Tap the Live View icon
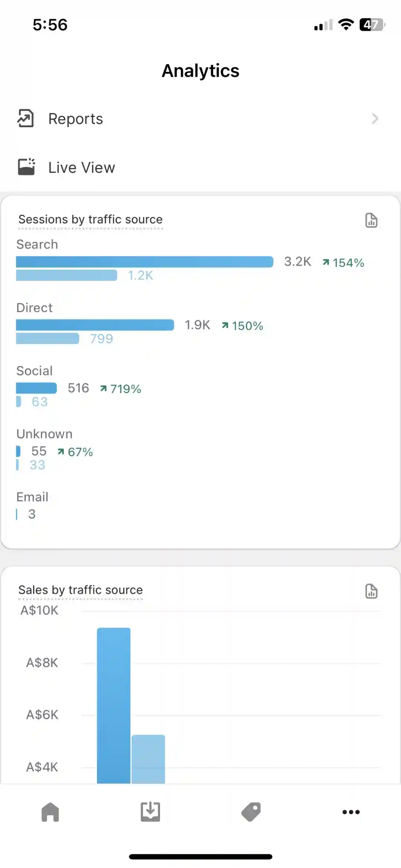Screen dimensions: 401x868 26,167
